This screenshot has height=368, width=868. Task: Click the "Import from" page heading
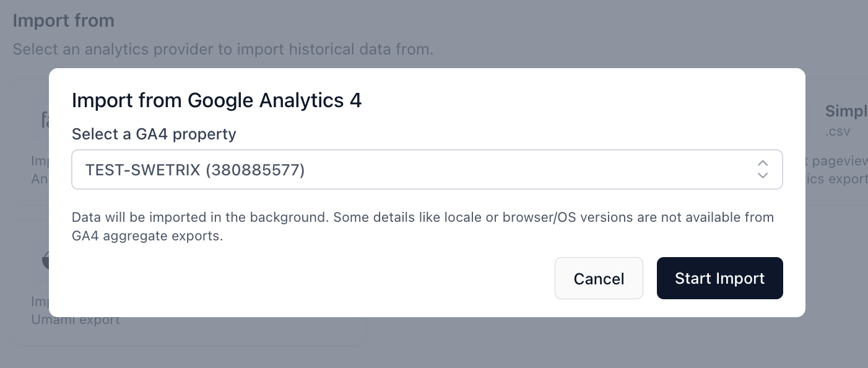[x=63, y=20]
